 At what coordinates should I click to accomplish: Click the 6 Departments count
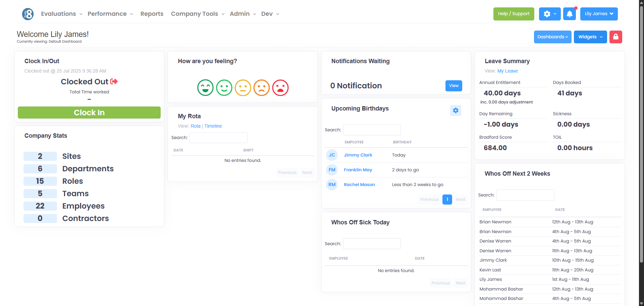tap(40, 169)
